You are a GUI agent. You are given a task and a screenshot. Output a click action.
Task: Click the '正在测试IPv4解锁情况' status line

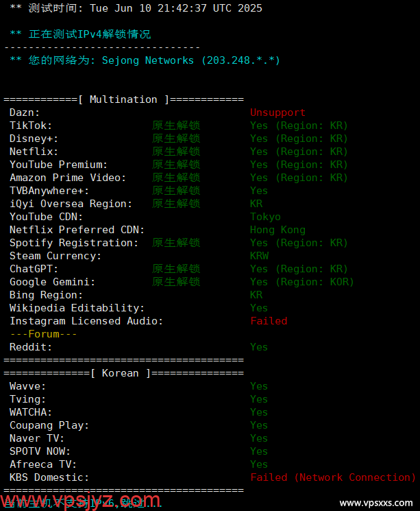(x=90, y=34)
